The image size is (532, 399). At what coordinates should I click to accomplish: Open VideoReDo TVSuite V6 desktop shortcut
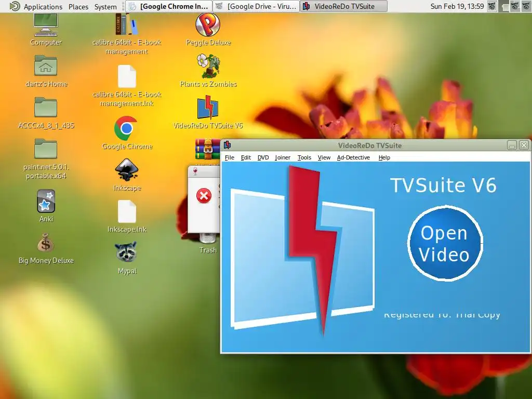pyautogui.click(x=208, y=107)
